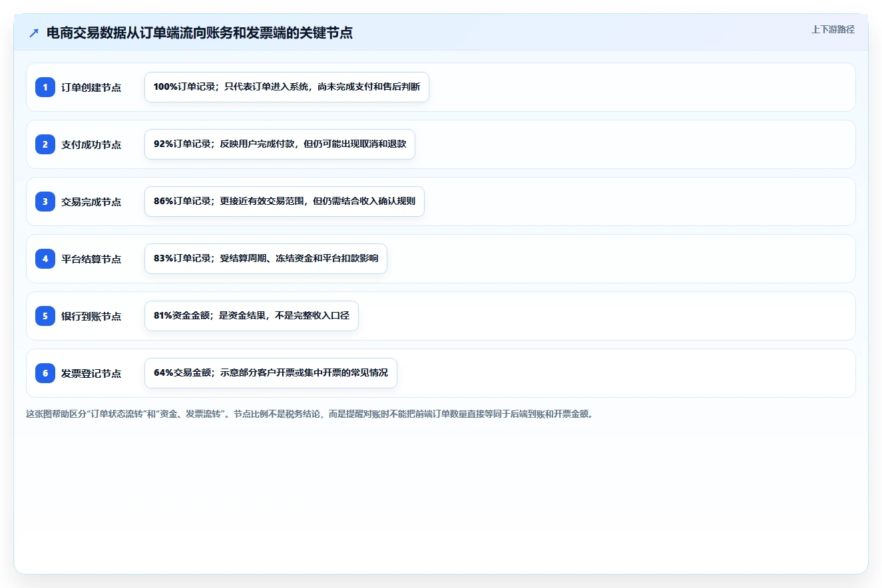The image size is (882, 588).
Task: Open the 92%订单记录 description box
Action: click(x=280, y=144)
